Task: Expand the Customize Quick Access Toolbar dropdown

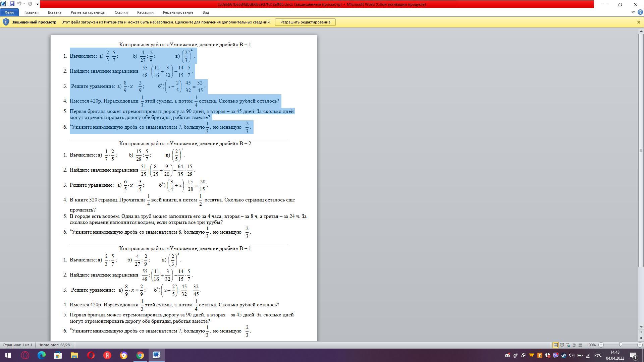Action: point(38,4)
